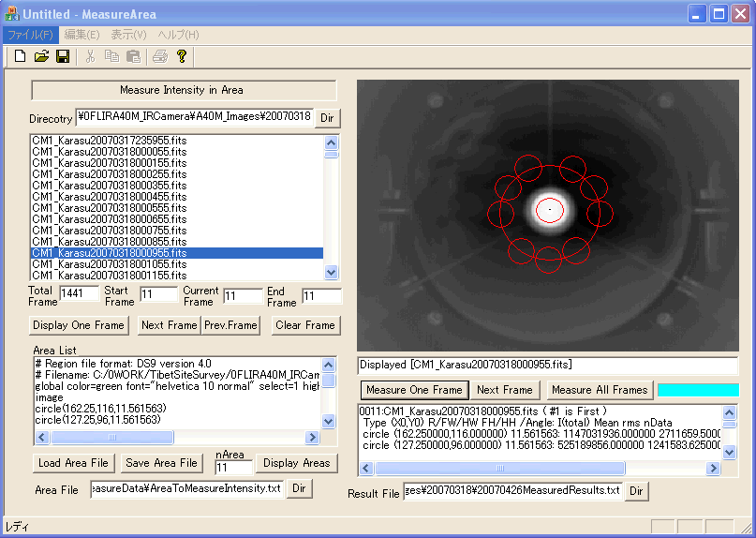Click the Paste clipboard toolbar icon
The image size is (756, 538).
coord(133,56)
